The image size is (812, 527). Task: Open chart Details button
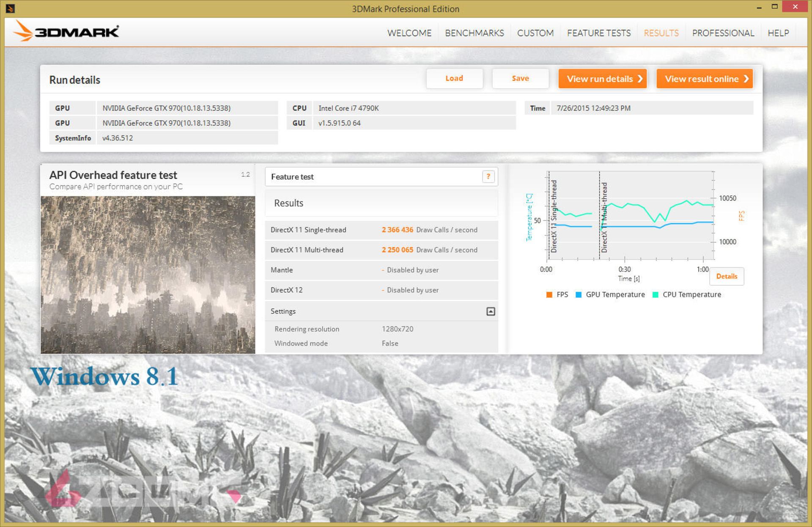click(727, 276)
